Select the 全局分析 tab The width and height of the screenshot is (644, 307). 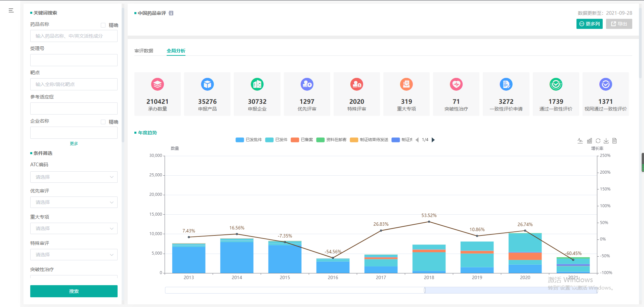pyautogui.click(x=176, y=51)
